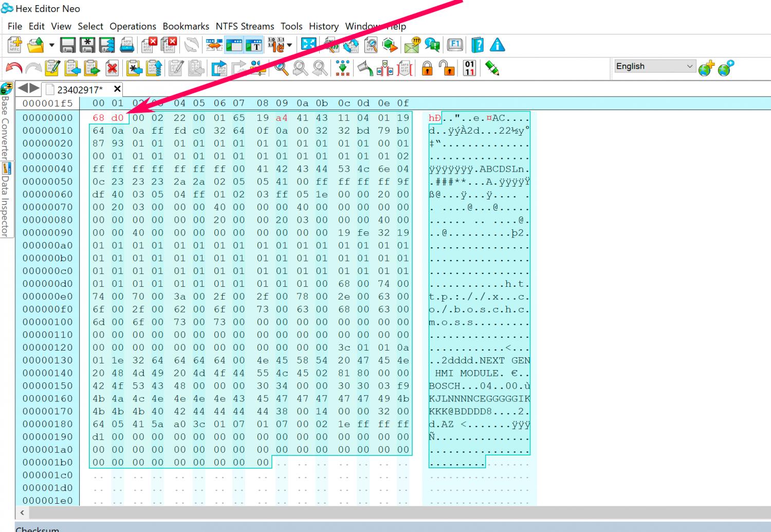Open the Tools menu

click(x=291, y=26)
